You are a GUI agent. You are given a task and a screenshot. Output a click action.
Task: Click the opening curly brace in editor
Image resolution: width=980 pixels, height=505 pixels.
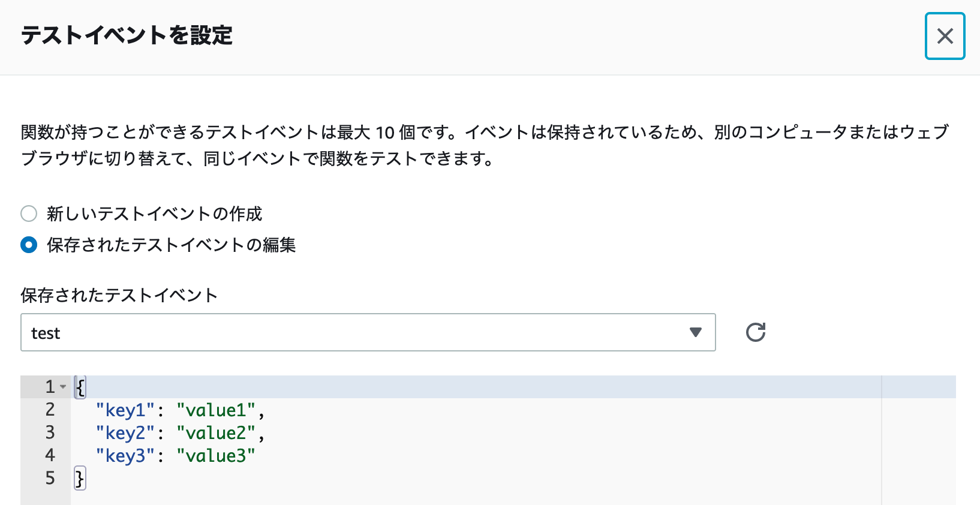point(80,387)
